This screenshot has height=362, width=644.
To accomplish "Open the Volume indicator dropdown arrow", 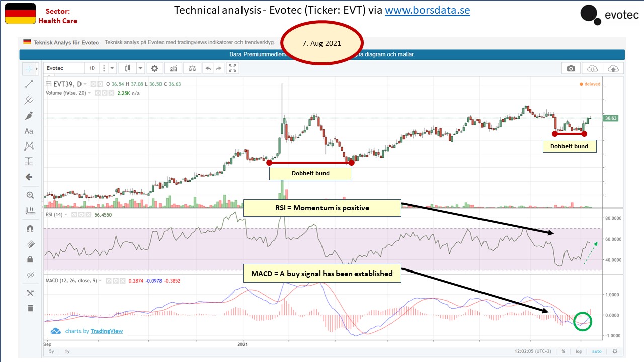I will pyautogui.click(x=89, y=93).
